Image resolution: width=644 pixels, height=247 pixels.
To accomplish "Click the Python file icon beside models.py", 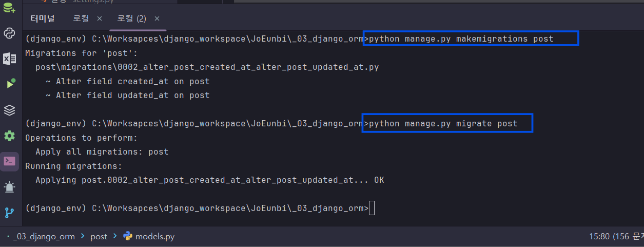I will point(128,236).
